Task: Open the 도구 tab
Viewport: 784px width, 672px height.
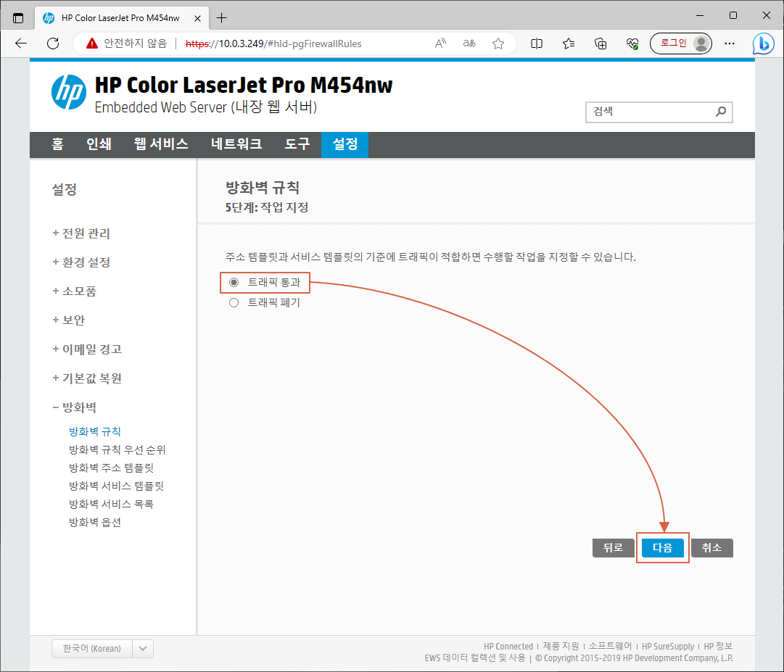Action: click(297, 144)
